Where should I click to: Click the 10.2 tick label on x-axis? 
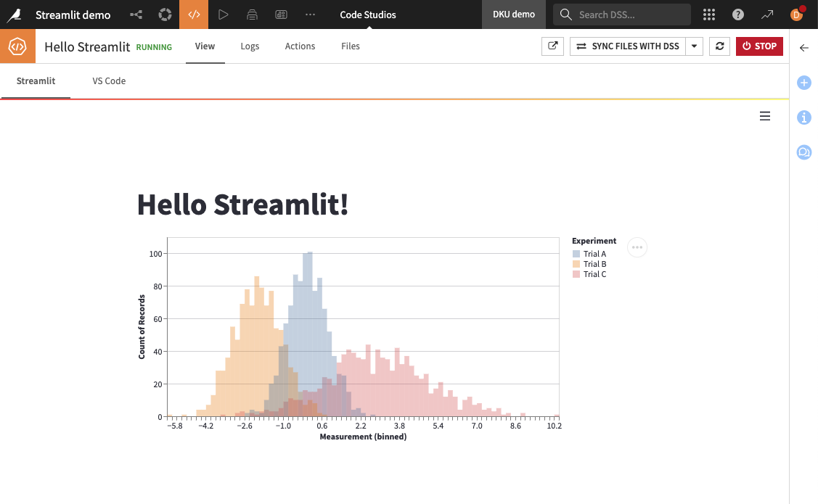(554, 426)
